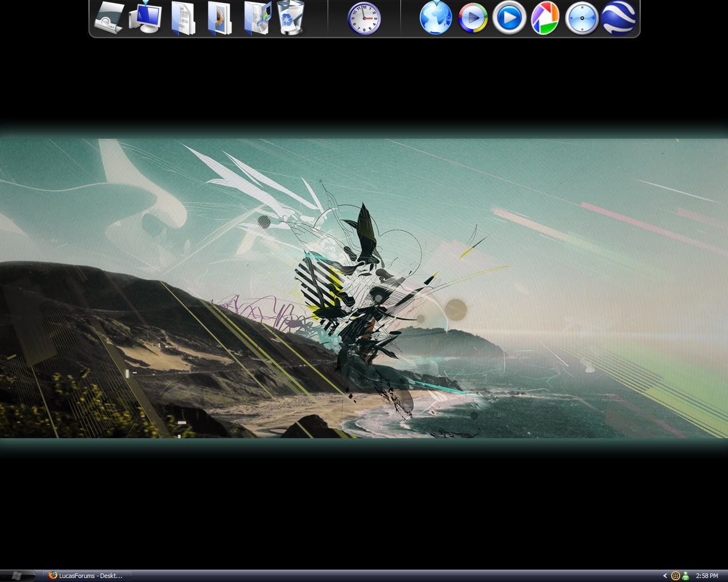Click the analog clock dock widget
This screenshot has width=728, height=582.
click(364, 18)
